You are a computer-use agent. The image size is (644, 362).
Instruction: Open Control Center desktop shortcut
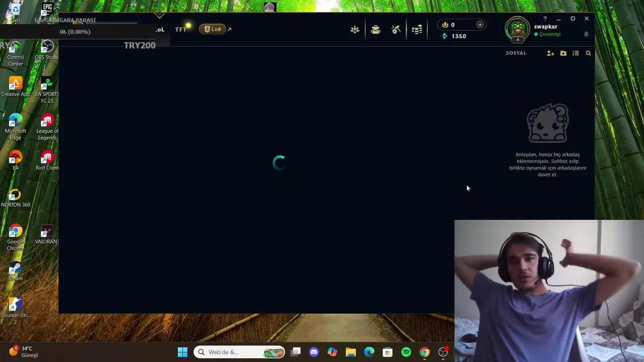coord(16,53)
